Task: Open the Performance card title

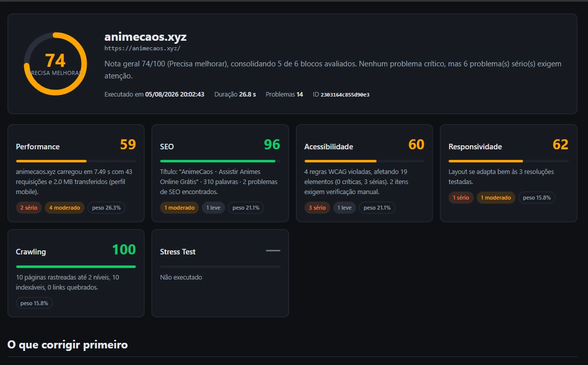Action: point(37,147)
